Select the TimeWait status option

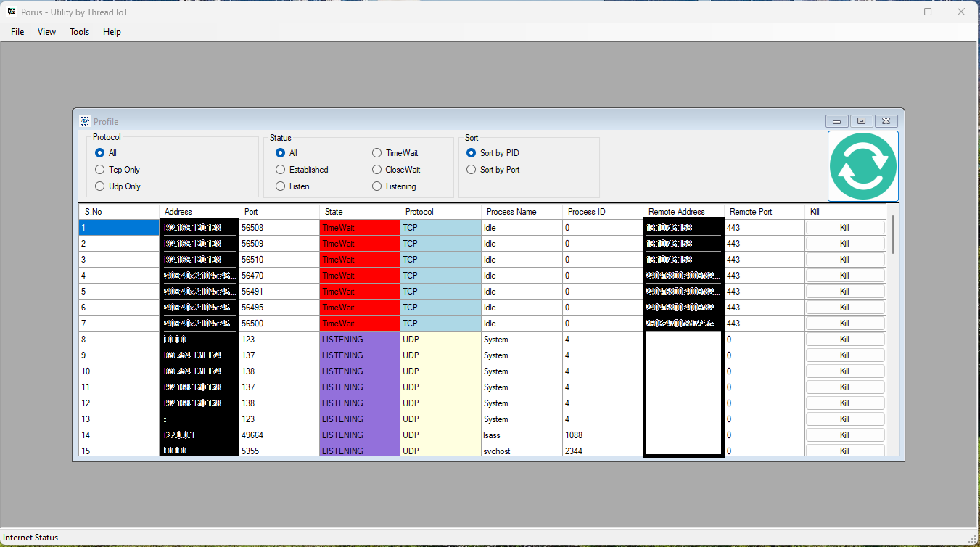[x=376, y=152]
